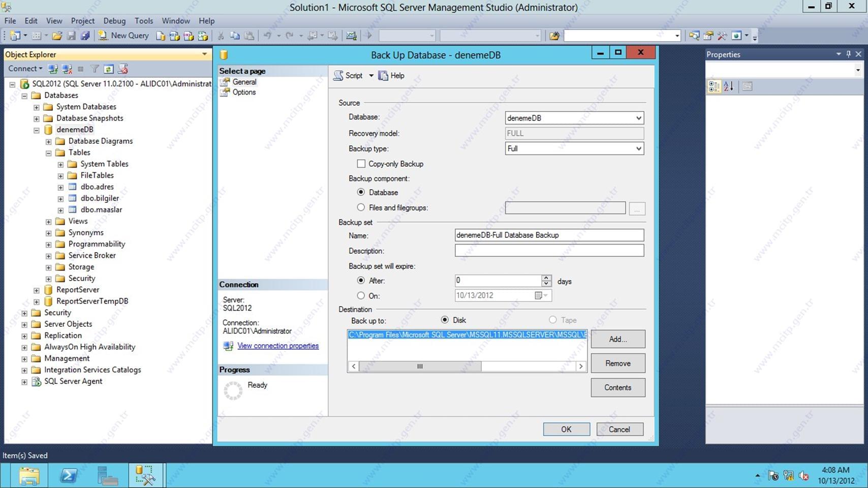Click the Analysis Services DMX Query icon
This screenshot has height=488, width=868.
coord(189,36)
